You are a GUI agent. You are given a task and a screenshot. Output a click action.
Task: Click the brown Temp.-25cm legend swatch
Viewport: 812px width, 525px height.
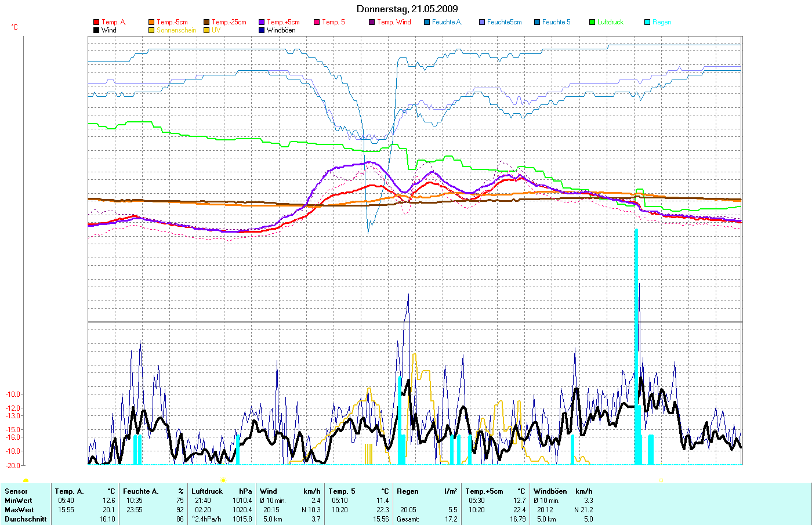click(206, 22)
